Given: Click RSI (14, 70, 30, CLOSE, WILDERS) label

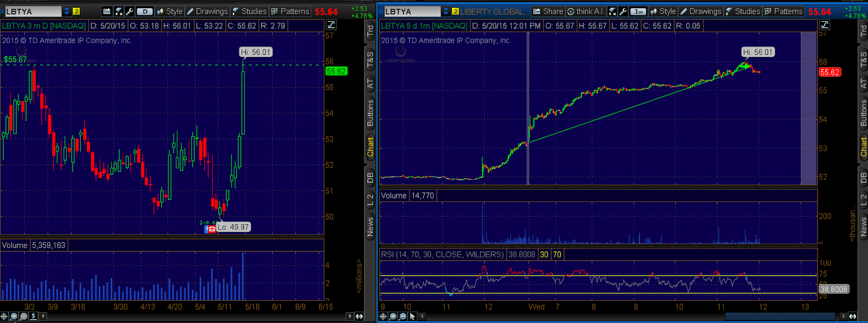Looking at the screenshot, I should tap(442, 255).
